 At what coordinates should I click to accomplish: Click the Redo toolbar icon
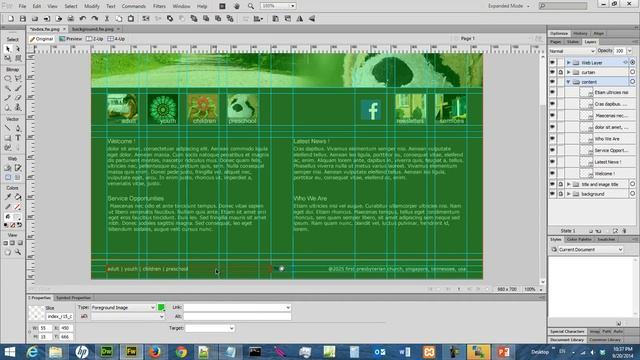95,19
